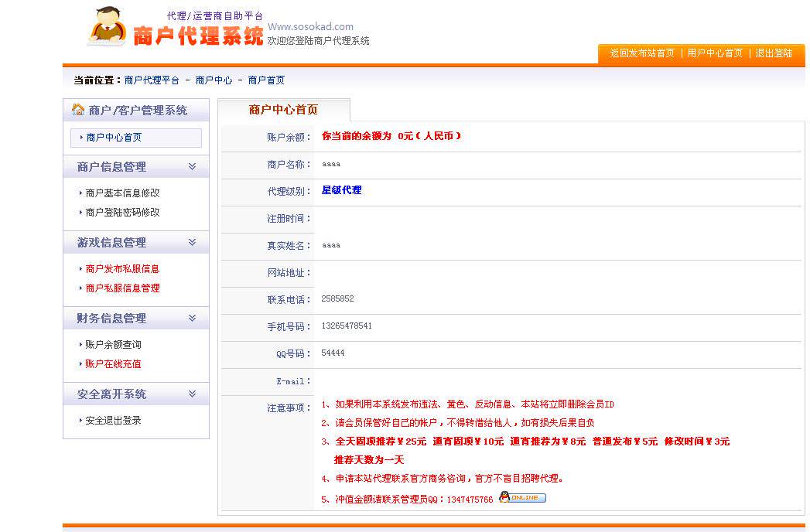The width and height of the screenshot is (810, 532).
Task: Collapse the 财务信息管理 section chevron
Action: coord(192,318)
